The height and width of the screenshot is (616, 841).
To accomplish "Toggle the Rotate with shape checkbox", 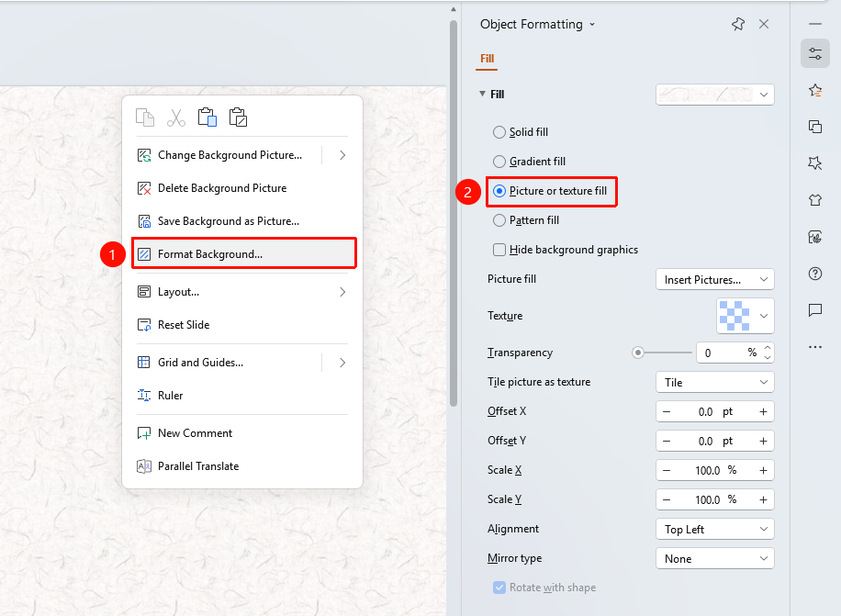I will tap(499, 588).
